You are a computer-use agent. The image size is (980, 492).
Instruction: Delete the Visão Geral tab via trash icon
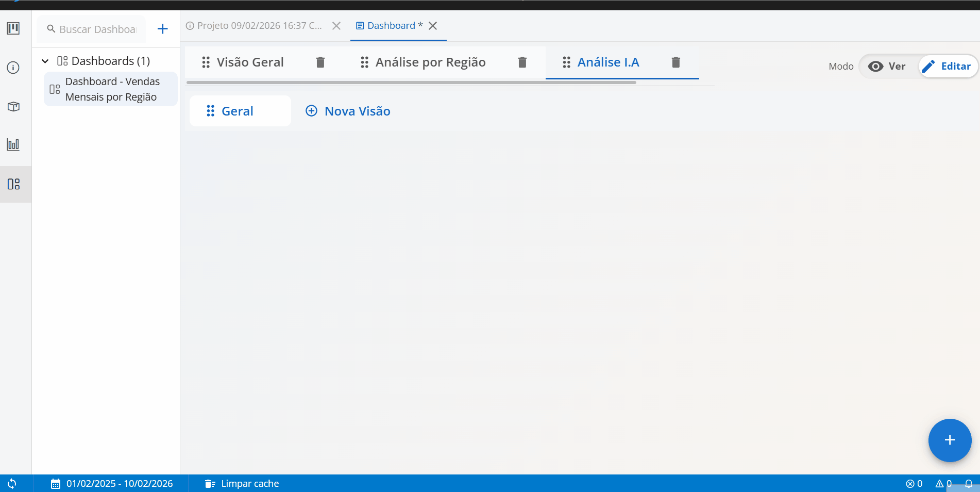pos(320,62)
